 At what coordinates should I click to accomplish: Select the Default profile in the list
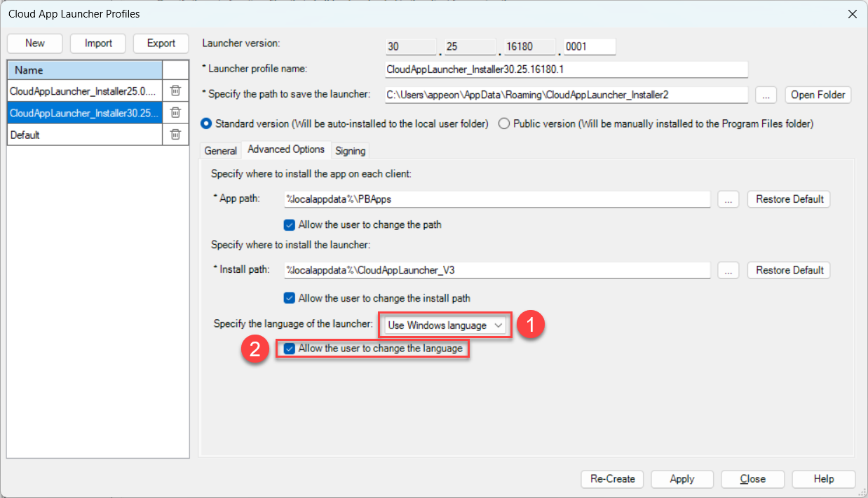84,135
